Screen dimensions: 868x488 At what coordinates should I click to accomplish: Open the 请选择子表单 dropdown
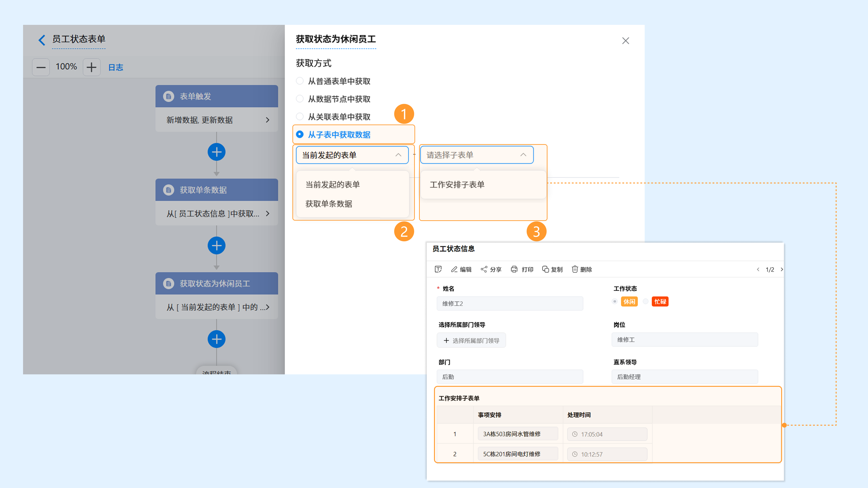coord(477,155)
